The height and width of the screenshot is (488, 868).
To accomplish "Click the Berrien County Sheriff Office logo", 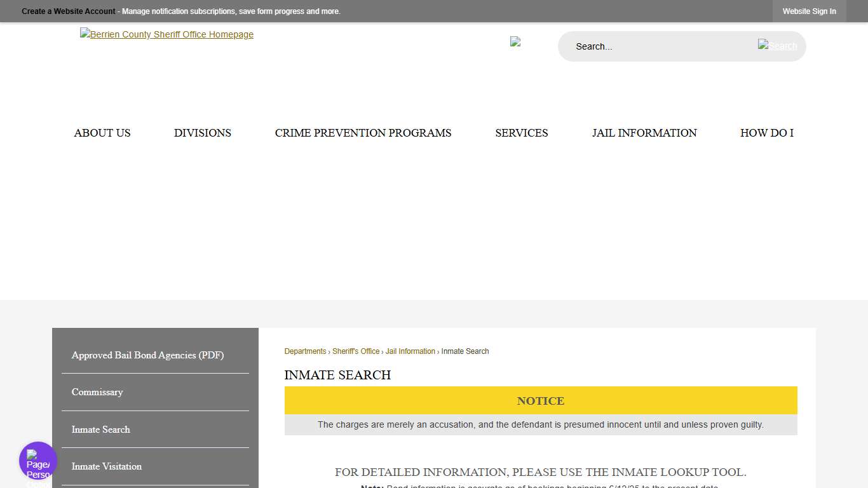I will point(166,34).
